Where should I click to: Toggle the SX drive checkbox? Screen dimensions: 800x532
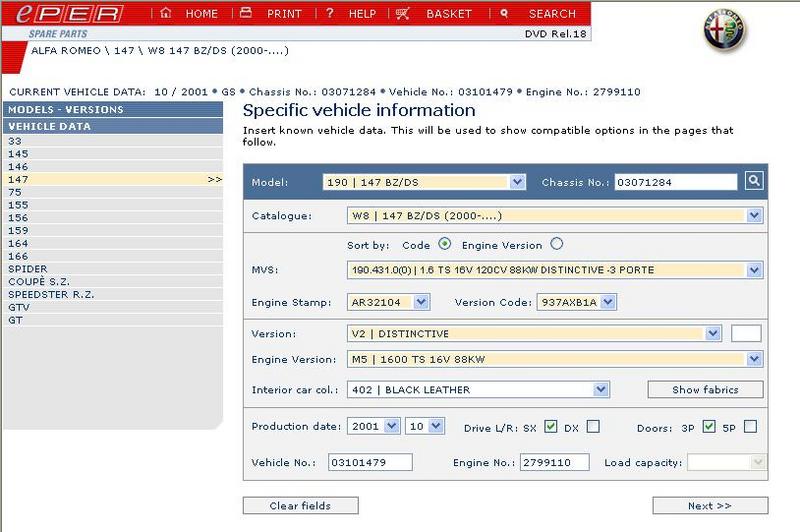tap(551, 426)
